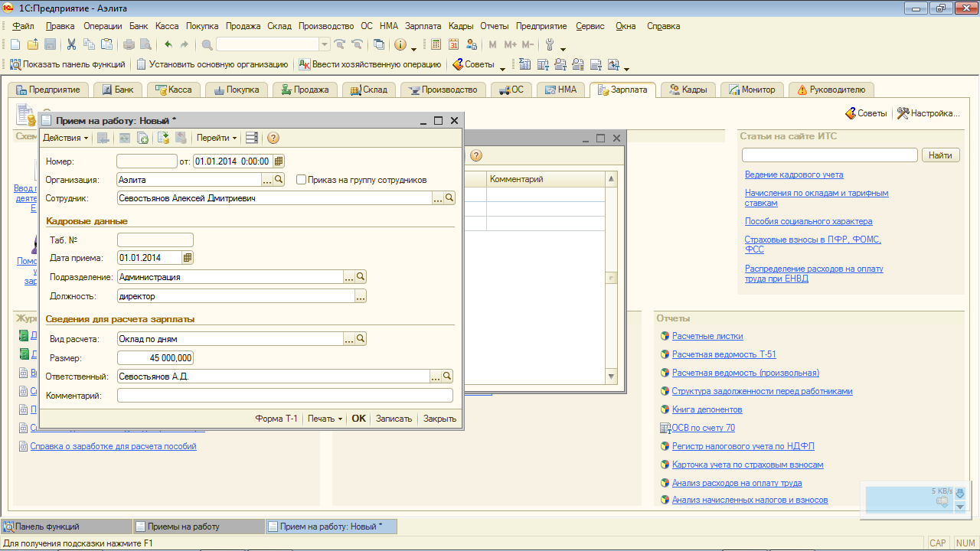Expand the toolbar search combo box arrow
Screen dimensions: 980x551
click(325, 44)
